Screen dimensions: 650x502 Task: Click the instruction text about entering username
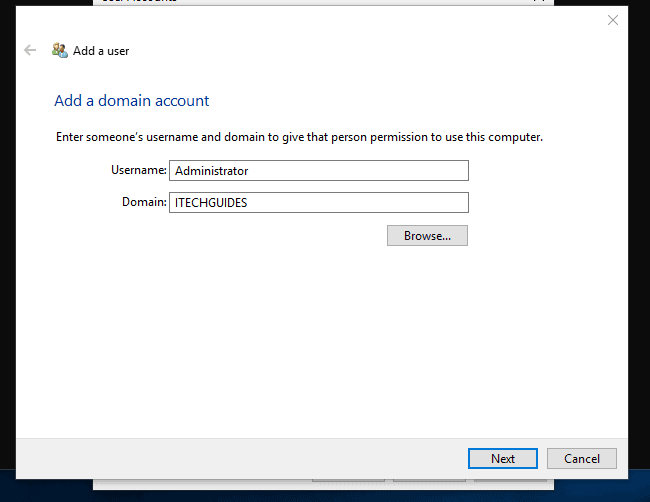coord(298,137)
